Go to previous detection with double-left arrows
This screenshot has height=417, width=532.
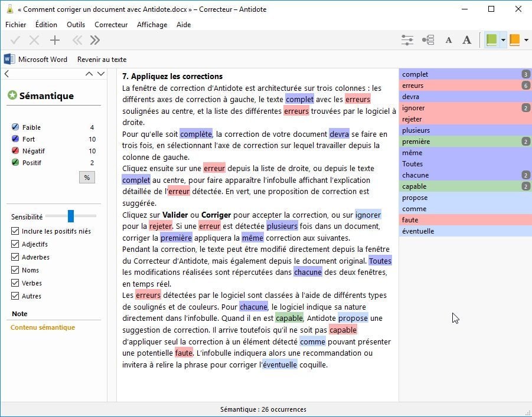(x=77, y=40)
